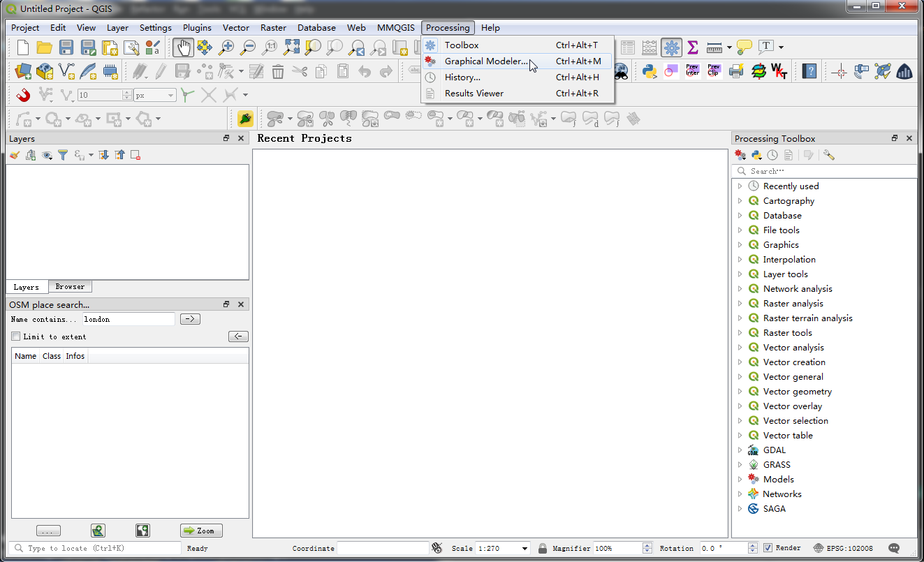
Task: Click the Zoom In magnifier tool
Action: [226, 47]
